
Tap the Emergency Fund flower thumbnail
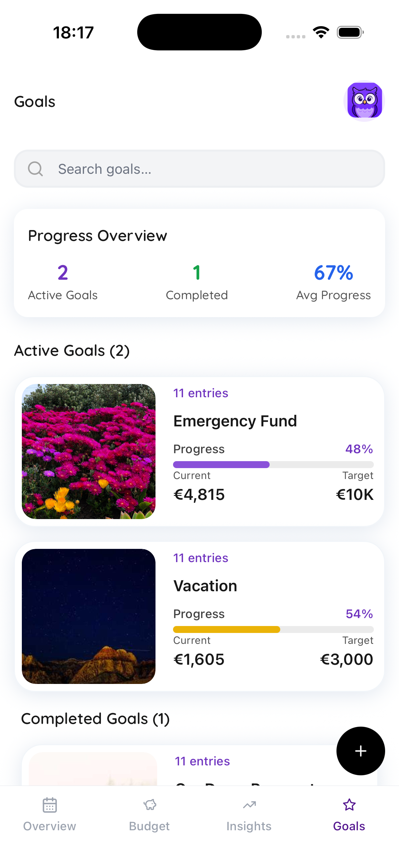click(x=89, y=451)
